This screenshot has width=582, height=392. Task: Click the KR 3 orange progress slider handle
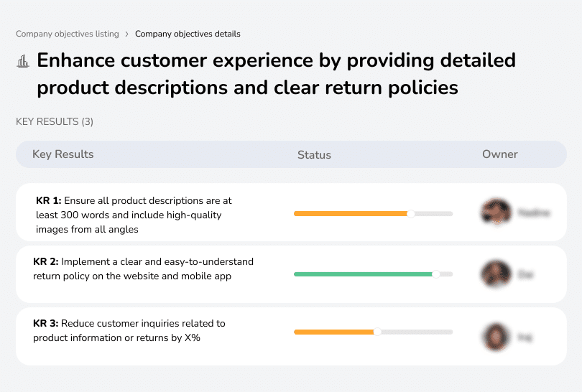point(377,332)
